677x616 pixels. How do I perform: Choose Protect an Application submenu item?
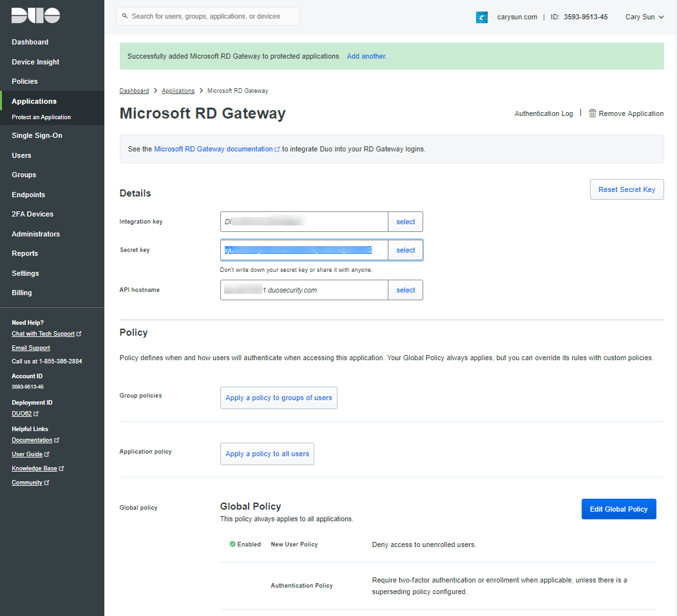pos(41,117)
